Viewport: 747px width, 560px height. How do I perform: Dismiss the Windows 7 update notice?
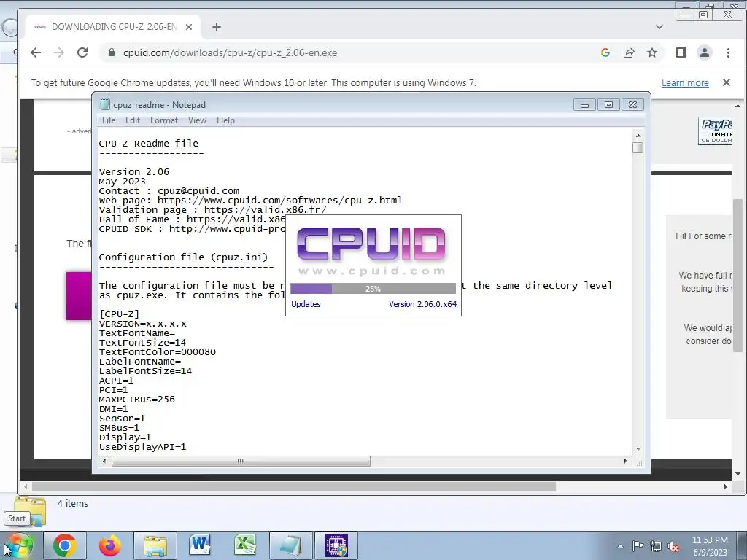pyautogui.click(x=727, y=82)
